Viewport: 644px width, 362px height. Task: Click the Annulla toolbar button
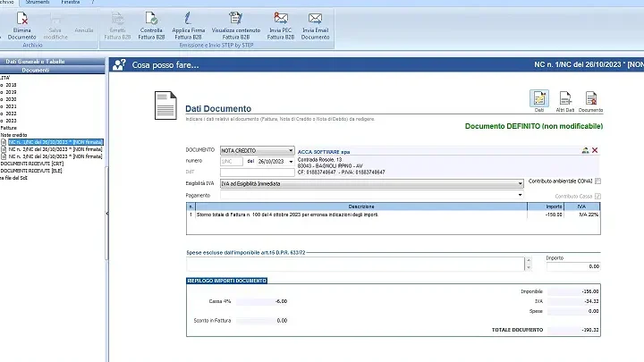pyautogui.click(x=84, y=30)
